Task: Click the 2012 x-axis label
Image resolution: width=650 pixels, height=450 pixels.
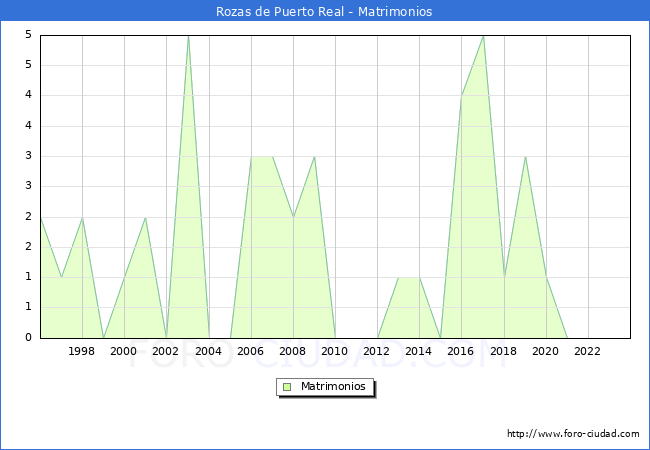Action: (x=376, y=351)
